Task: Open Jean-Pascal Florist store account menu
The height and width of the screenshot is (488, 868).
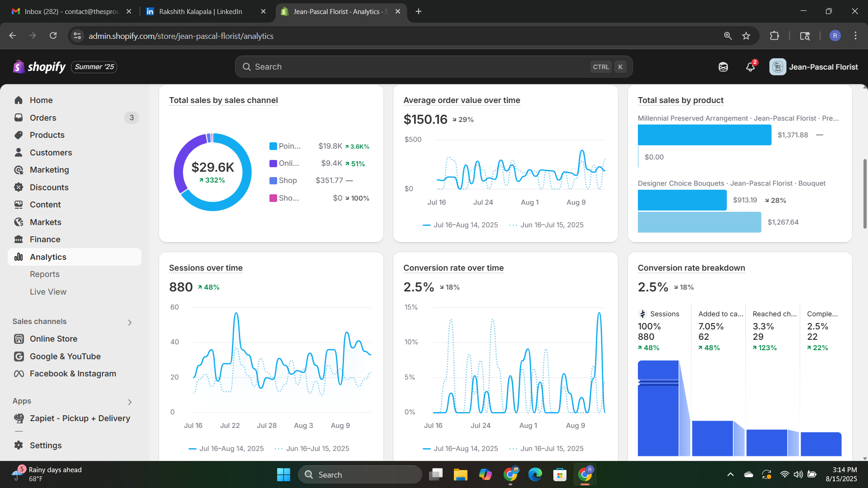Action: [814, 67]
